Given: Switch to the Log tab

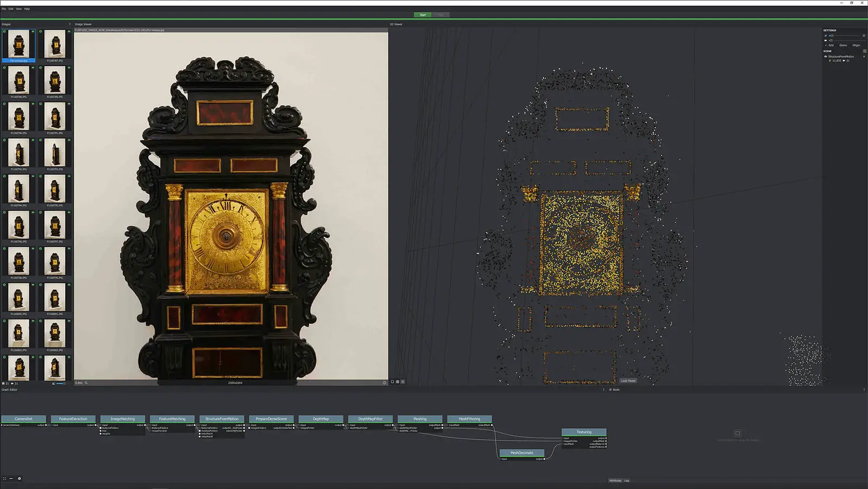Looking at the screenshot, I should 627,480.
